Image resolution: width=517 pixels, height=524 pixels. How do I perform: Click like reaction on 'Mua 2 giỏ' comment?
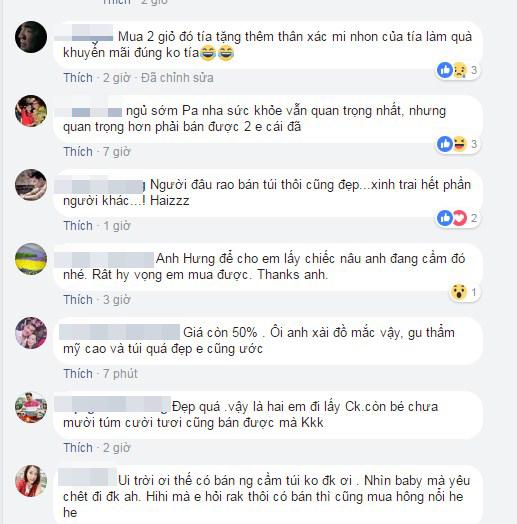445,70
